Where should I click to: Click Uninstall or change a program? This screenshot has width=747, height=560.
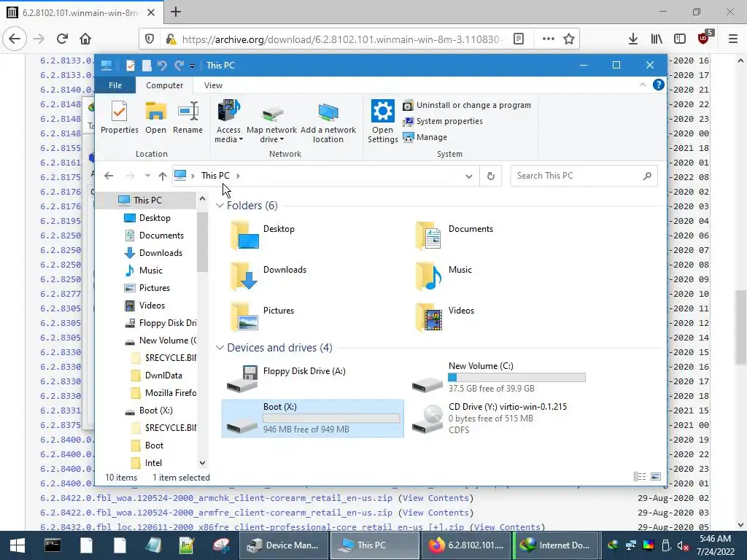[x=467, y=105]
